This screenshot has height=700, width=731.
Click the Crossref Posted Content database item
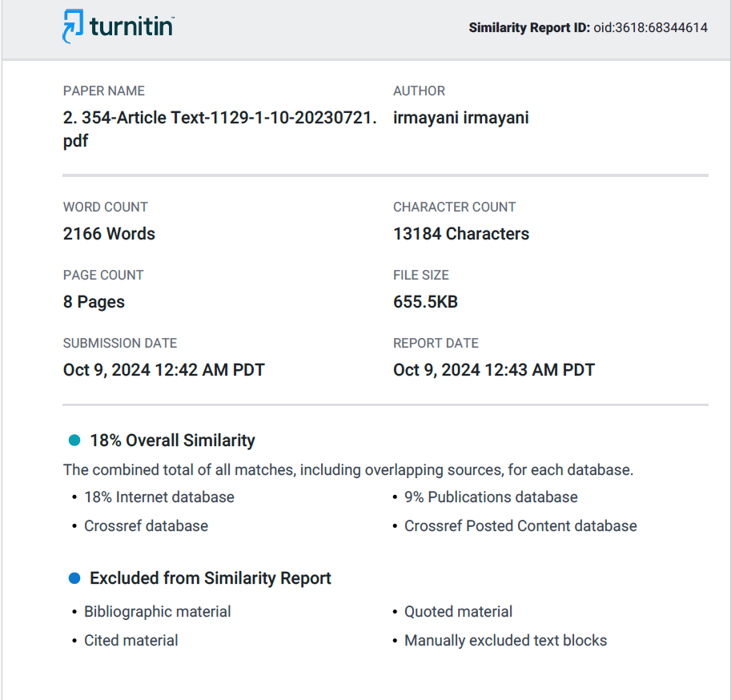tap(520, 526)
